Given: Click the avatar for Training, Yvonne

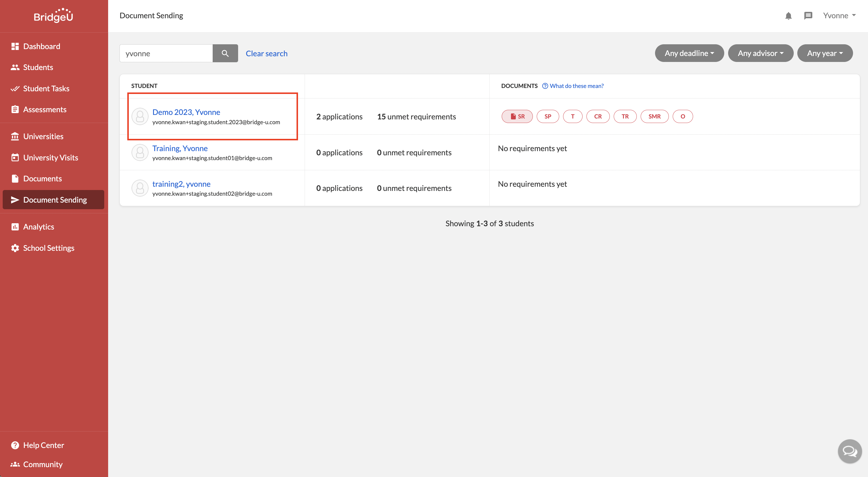Looking at the screenshot, I should (140, 153).
